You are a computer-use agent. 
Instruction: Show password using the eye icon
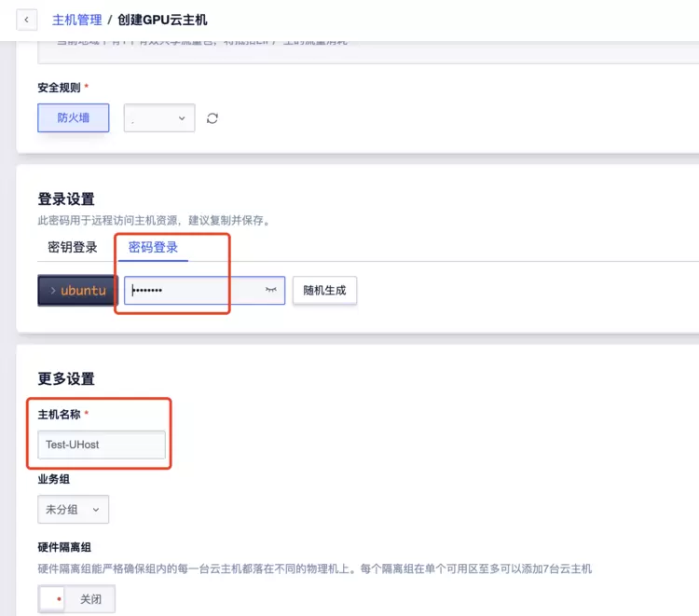pos(271,291)
